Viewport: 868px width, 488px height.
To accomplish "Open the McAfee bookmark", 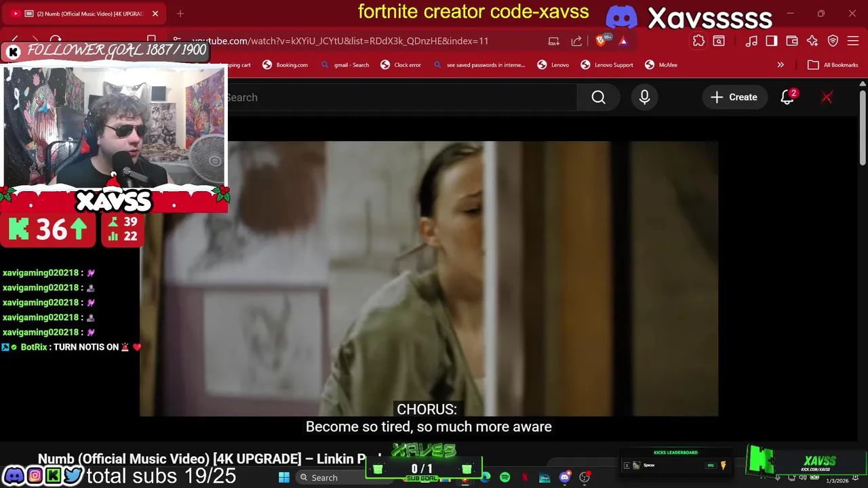I will pyautogui.click(x=661, y=65).
